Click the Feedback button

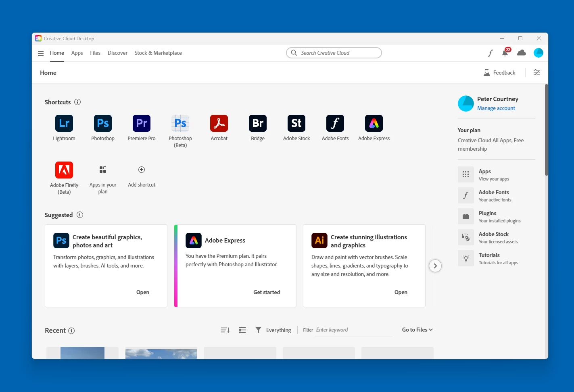click(499, 73)
